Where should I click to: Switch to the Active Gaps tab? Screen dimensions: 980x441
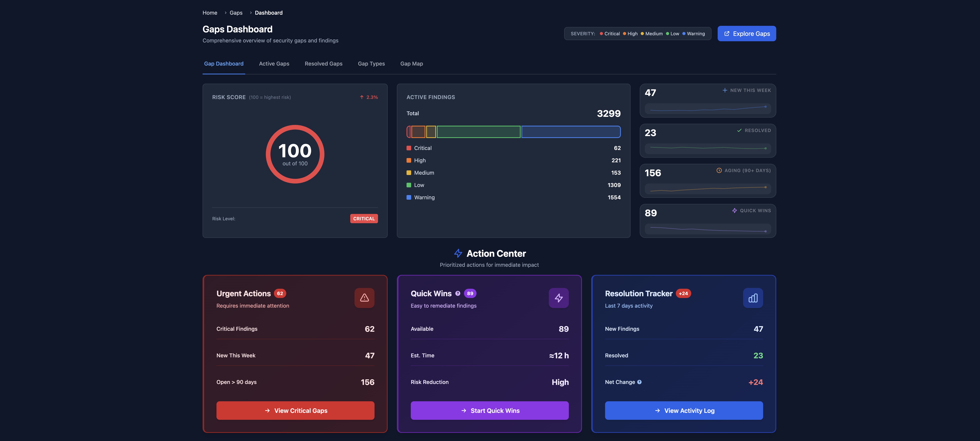[274, 64]
